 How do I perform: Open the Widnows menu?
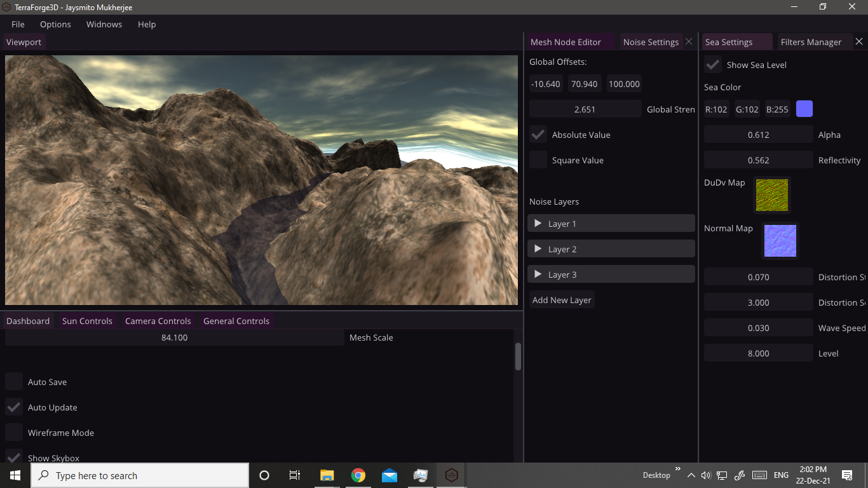(x=104, y=24)
